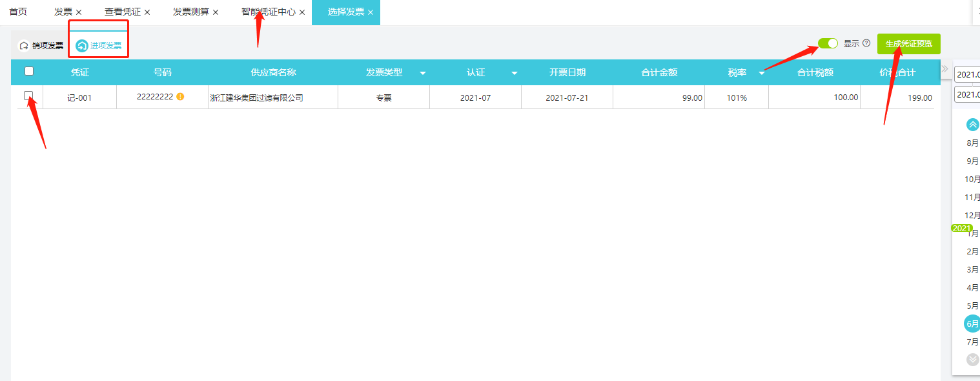Click the 199.00 total cell
Image resolution: width=980 pixels, height=381 pixels.
(x=897, y=98)
